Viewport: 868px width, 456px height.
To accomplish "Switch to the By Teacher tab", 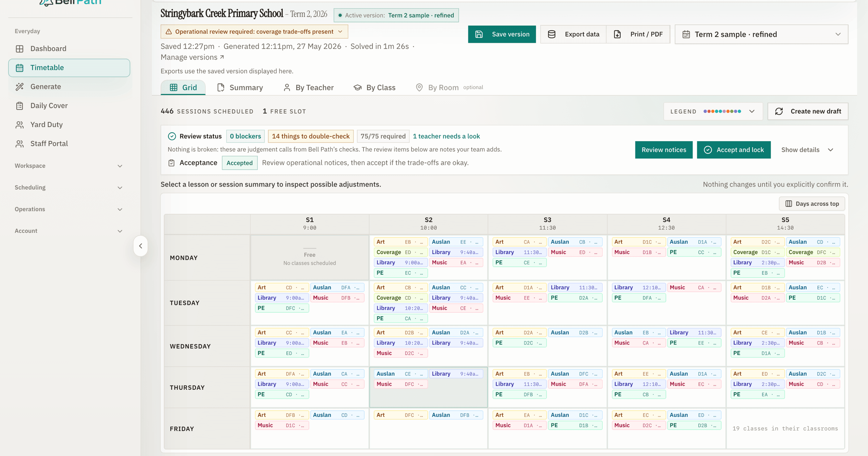I will [309, 87].
